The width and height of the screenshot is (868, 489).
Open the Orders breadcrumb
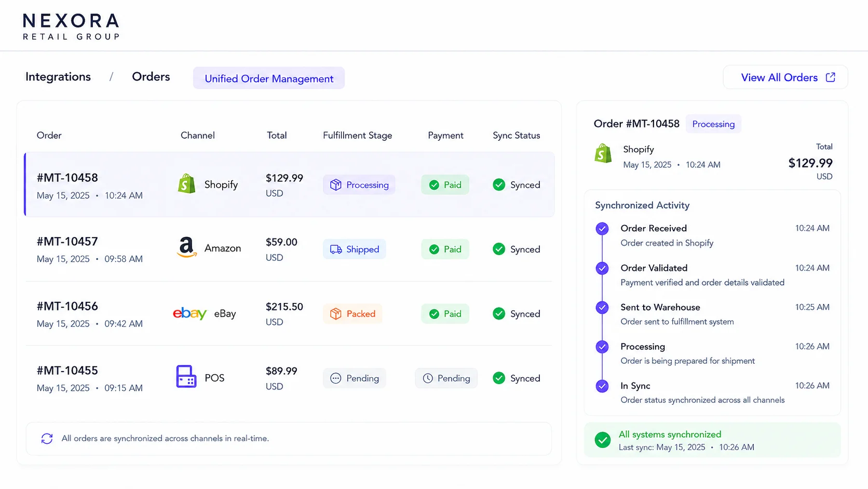click(151, 77)
